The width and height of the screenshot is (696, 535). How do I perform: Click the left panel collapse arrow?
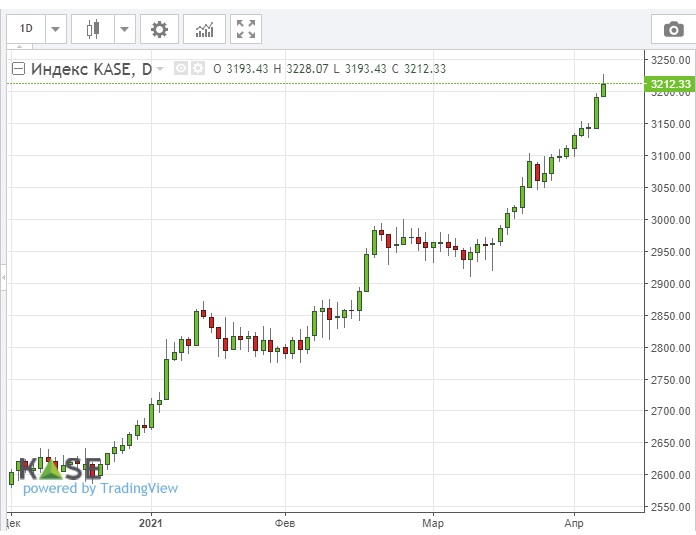(x=3, y=277)
